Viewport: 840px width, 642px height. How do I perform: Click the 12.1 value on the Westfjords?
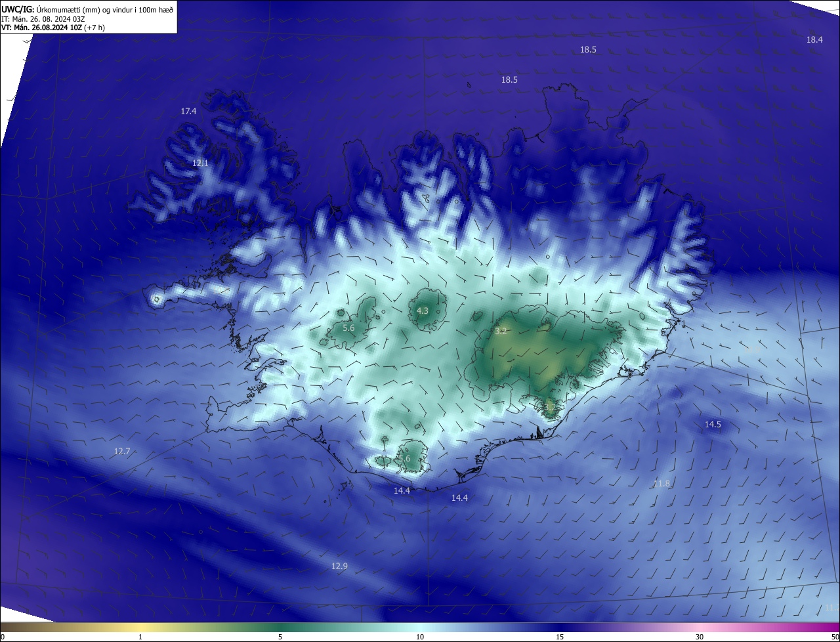point(200,163)
